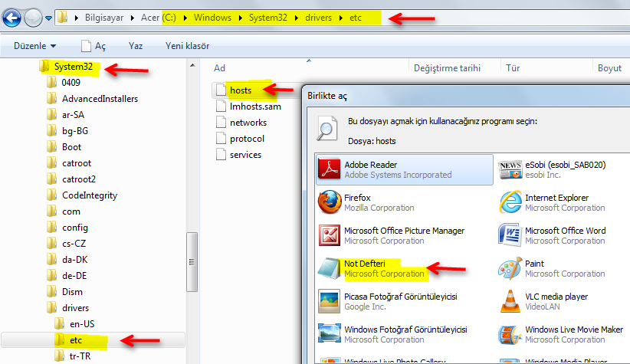This screenshot has height=364, width=630.
Task: Select etc in the address path
Action: click(356, 18)
